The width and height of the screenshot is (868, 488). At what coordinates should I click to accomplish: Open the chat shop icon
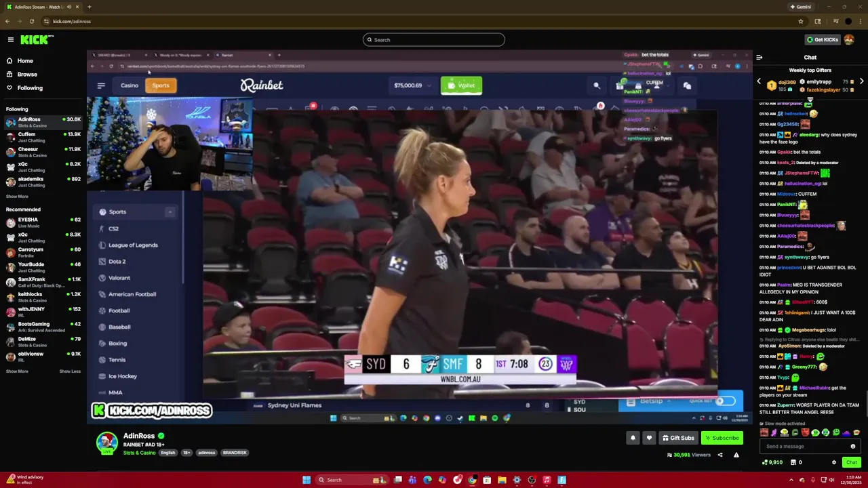795,463
